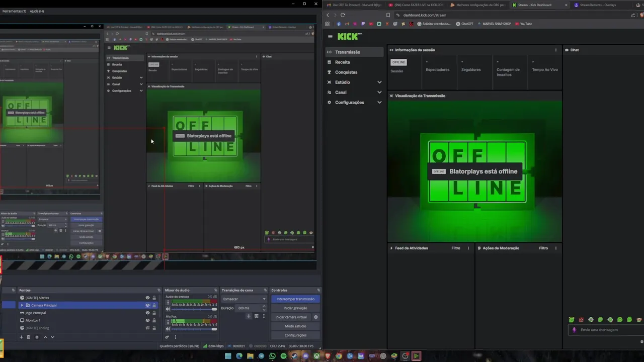
Task: Open audio mixer panel options menu
Action: click(176, 337)
